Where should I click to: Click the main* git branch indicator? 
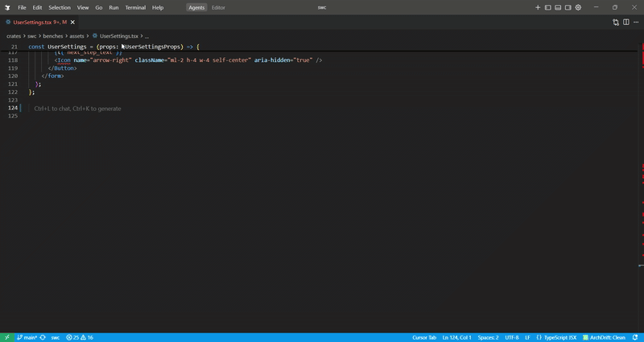(x=27, y=337)
